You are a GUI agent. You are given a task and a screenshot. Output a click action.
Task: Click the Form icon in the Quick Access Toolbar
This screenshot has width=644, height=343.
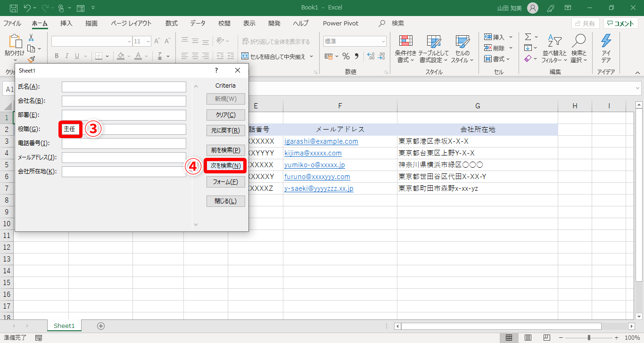(x=80, y=8)
